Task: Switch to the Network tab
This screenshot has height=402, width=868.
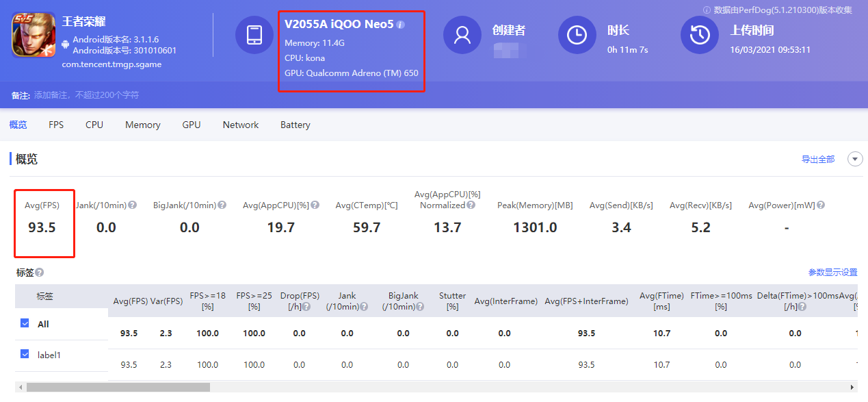Action: tap(241, 125)
